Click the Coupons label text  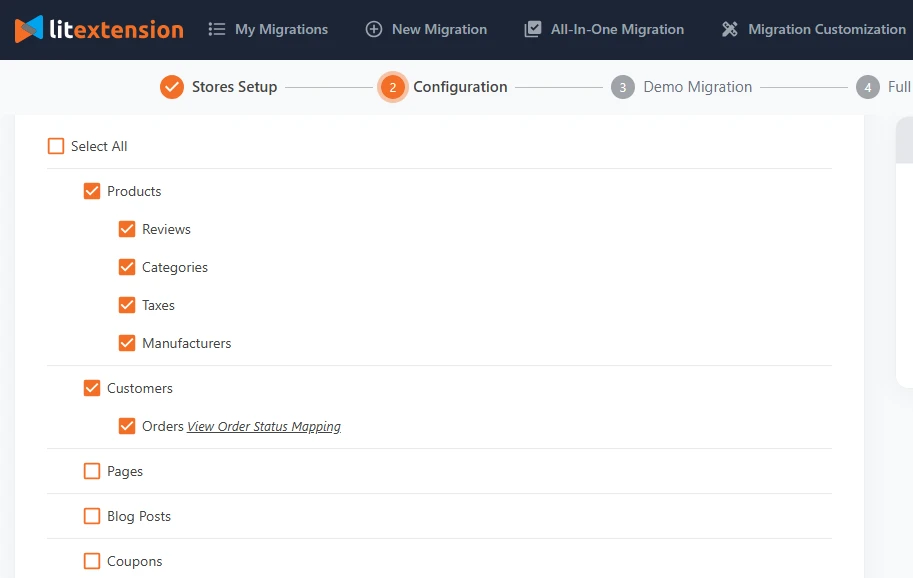135,562
